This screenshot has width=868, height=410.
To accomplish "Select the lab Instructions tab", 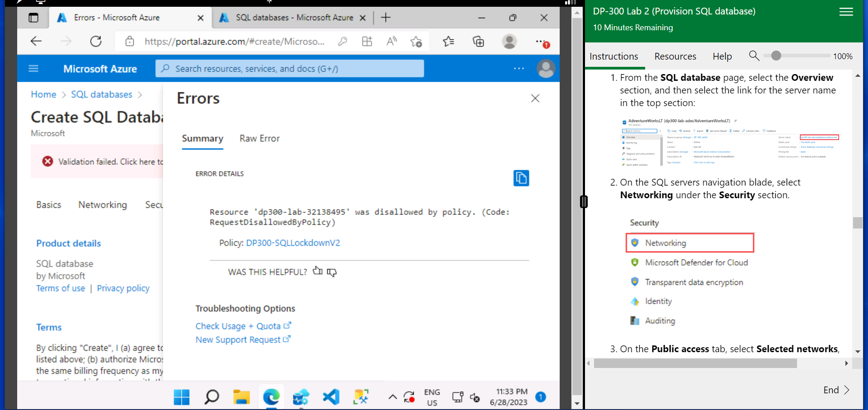I will coord(613,56).
